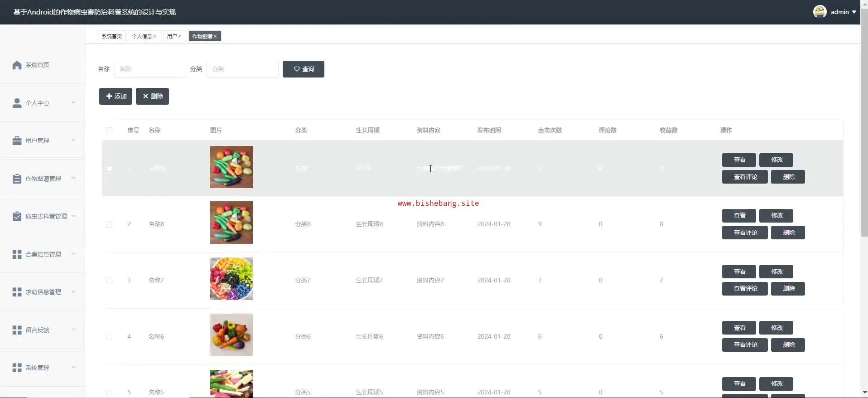868x398 pixels.
Task: Click 查看 for the first row
Action: pos(739,160)
